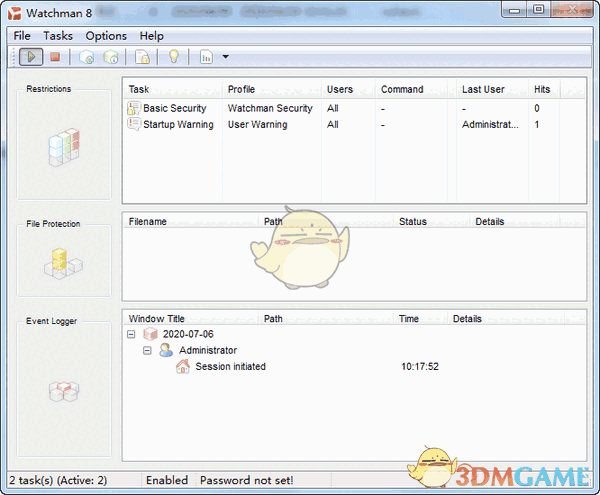Image resolution: width=600 pixels, height=495 pixels.
Task: Click the 2 task(s) (Active: 2) status text
Action: pyautogui.click(x=58, y=480)
